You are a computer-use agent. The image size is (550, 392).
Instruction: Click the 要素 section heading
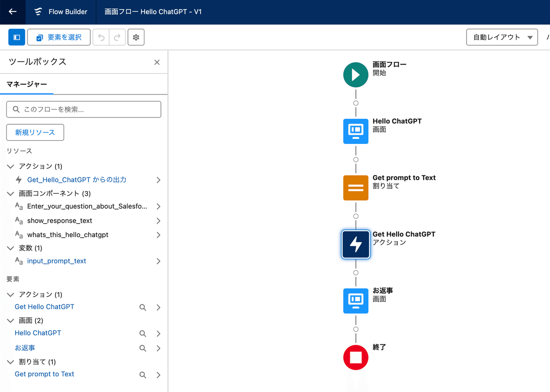13,279
